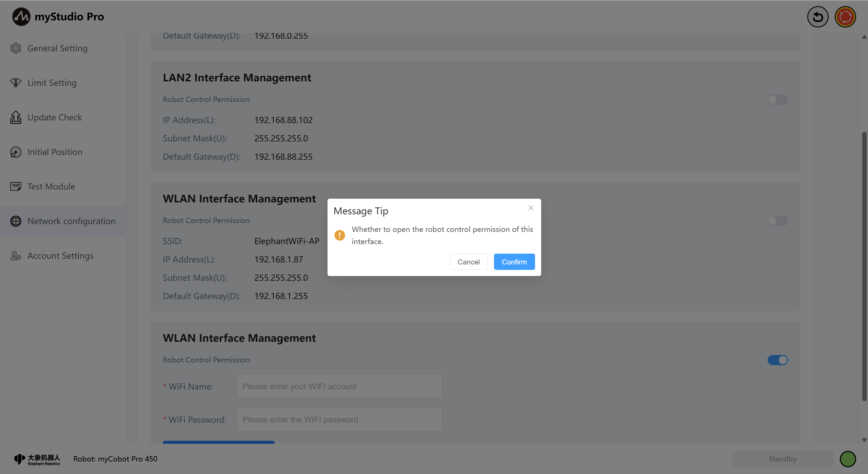
Task: Click scrollbar down arrow
Action: coord(864,440)
